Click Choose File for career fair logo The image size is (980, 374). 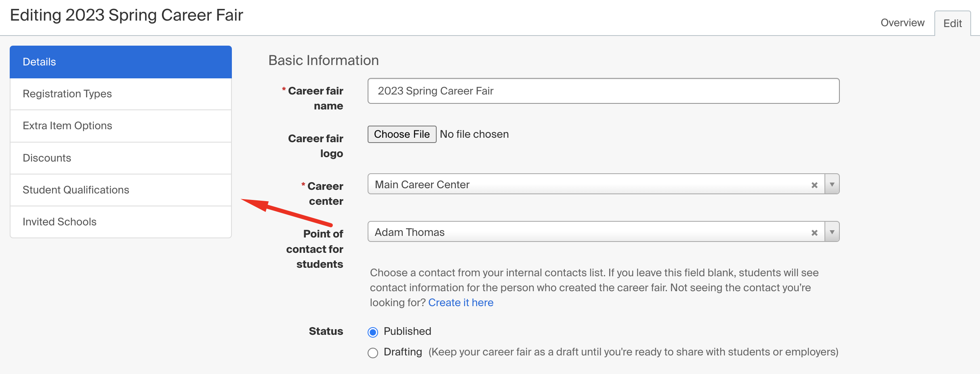402,134
